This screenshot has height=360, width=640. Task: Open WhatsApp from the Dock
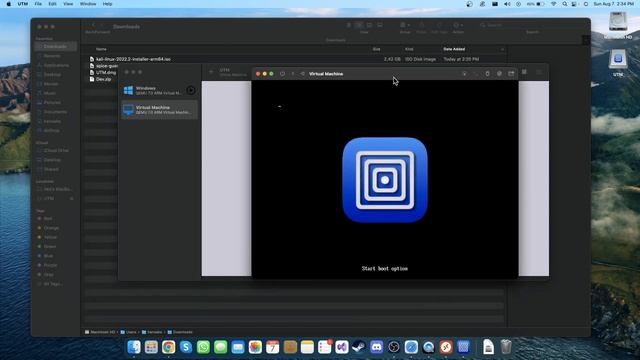click(x=203, y=347)
